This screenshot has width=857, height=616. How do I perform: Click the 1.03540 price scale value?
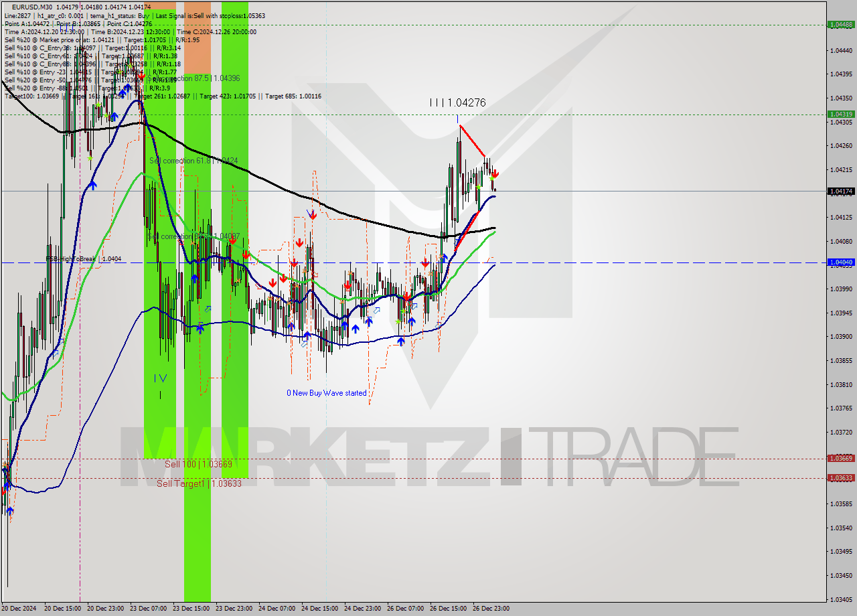tap(841, 528)
